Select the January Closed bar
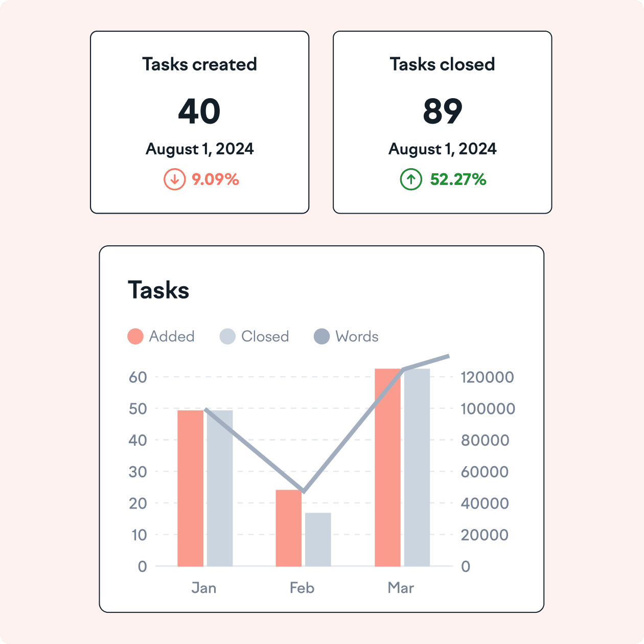The width and height of the screenshot is (644, 644). (x=220, y=488)
